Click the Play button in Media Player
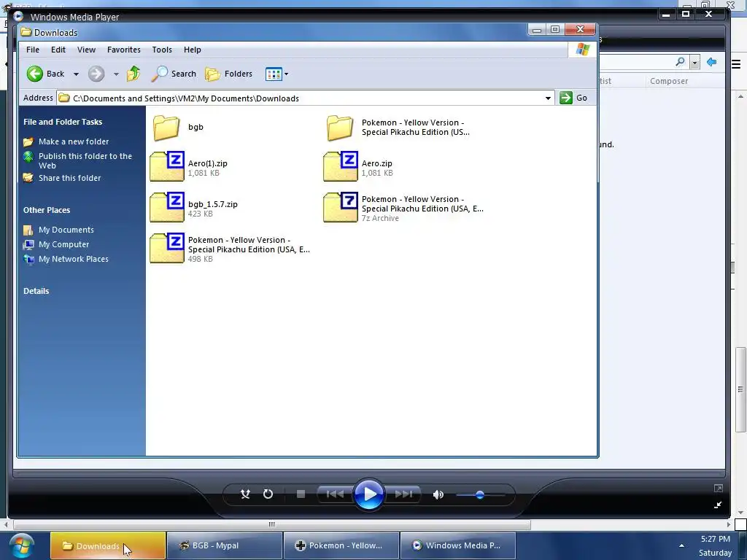 point(368,494)
